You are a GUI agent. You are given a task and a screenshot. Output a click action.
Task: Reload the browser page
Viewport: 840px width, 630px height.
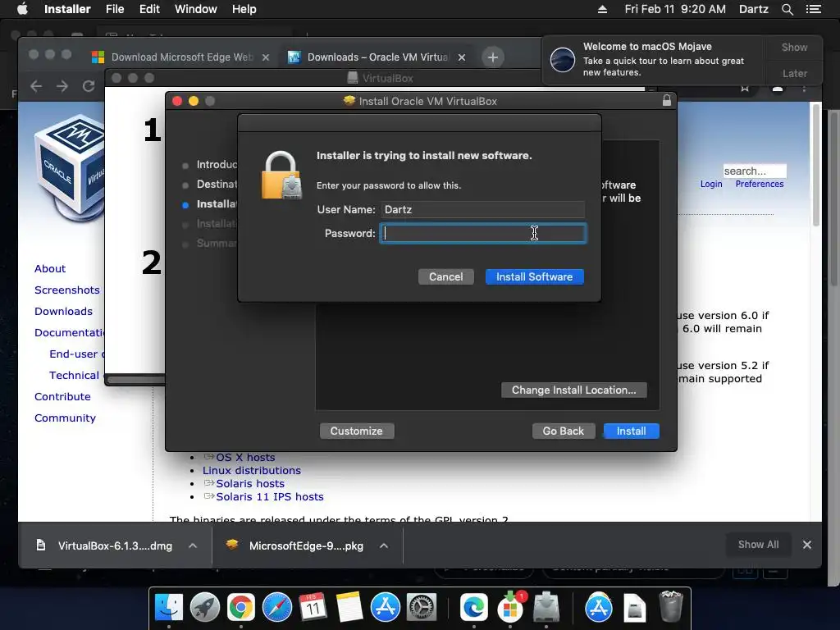tap(89, 86)
